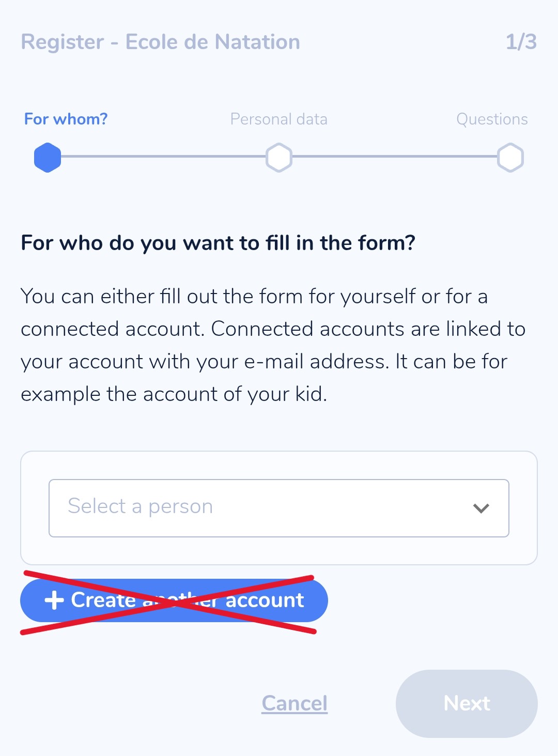Click the 'For who do you want' heading

tap(218, 243)
